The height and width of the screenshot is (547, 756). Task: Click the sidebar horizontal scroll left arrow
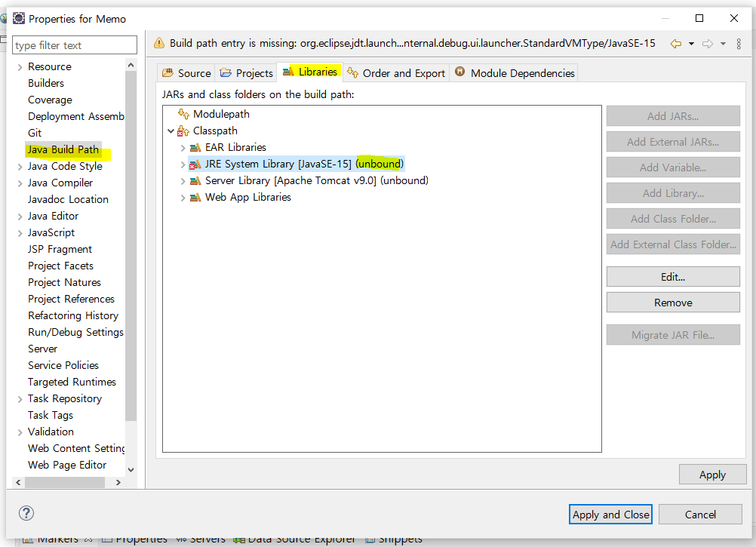point(18,482)
